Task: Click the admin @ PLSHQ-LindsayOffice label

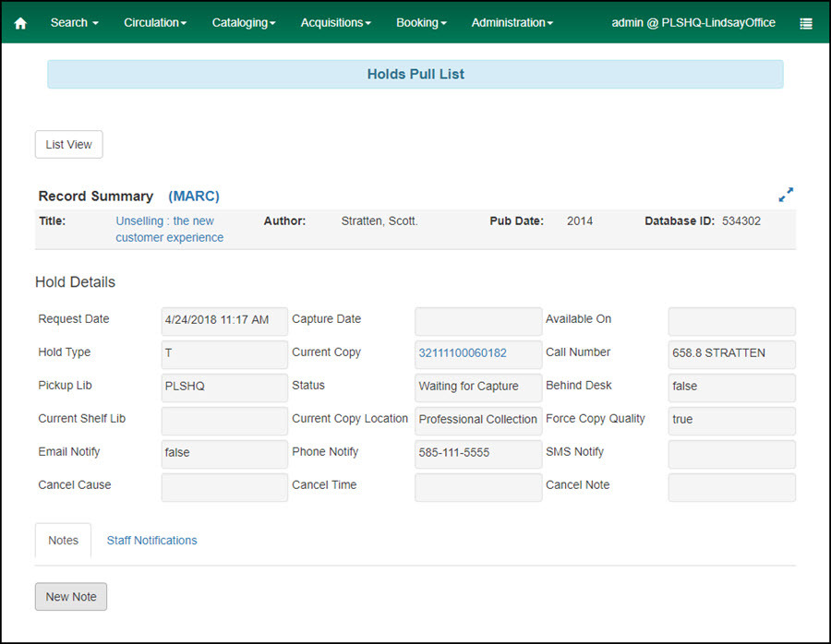Action: pyautogui.click(x=693, y=23)
